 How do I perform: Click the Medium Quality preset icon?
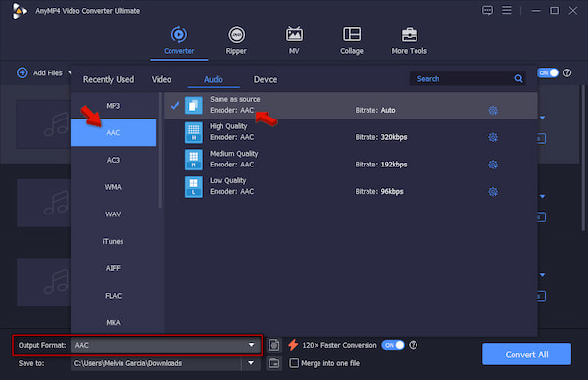pos(193,160)
